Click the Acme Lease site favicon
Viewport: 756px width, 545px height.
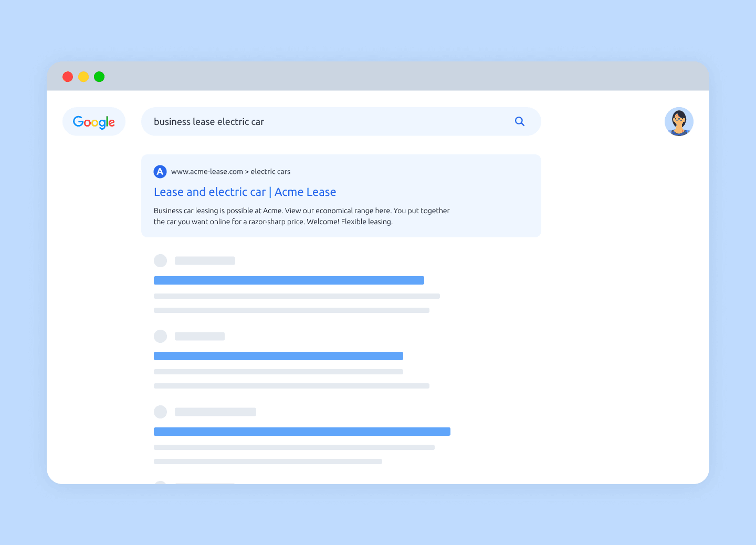pos(160,171)
